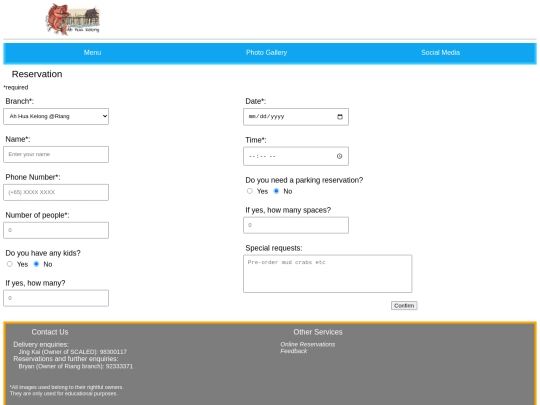Focus the Phone Number input field
Image resolution: width=540 pixels, height=405 pixels.
56,192
